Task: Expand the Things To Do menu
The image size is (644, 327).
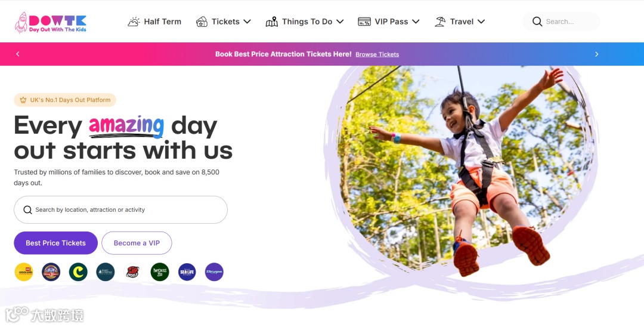Action: click(x=305, y=21)
